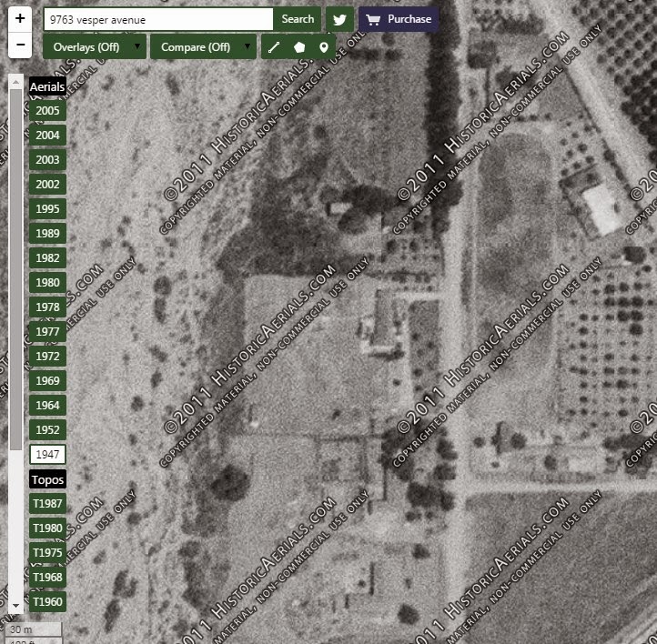Load the T1968 topo map
Screen dimensions: 657x644
click(47, 578)
